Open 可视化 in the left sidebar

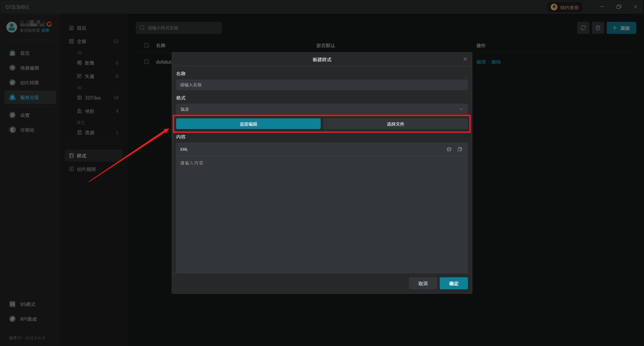(27, 130)
